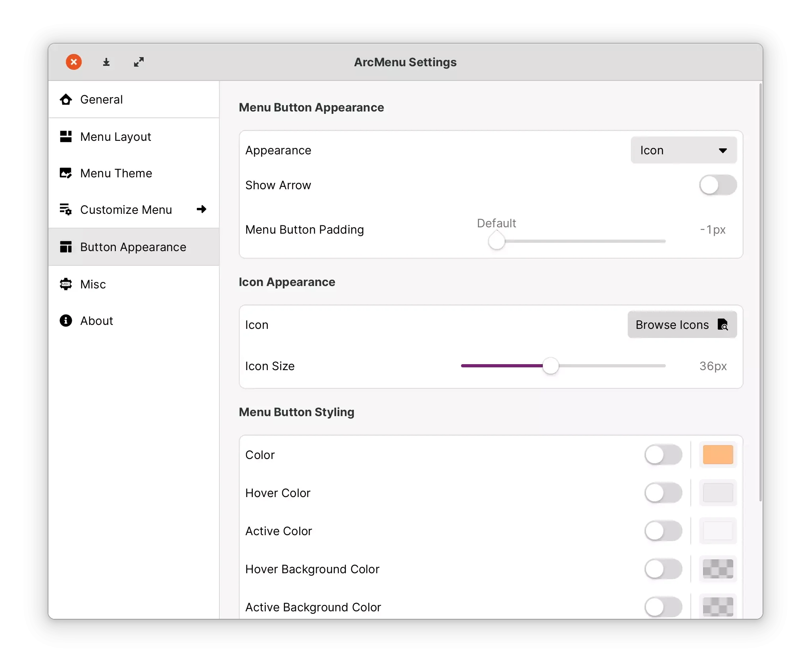This screenshot has height=672, width=811.
Task: Open the About page
Action: [x=134, y=321]
